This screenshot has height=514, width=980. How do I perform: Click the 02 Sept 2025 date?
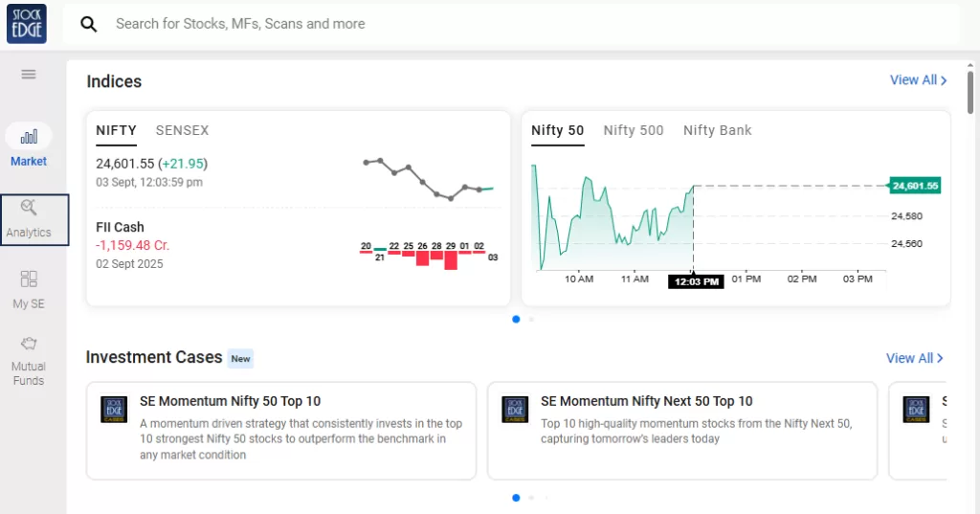pos(129,264)
